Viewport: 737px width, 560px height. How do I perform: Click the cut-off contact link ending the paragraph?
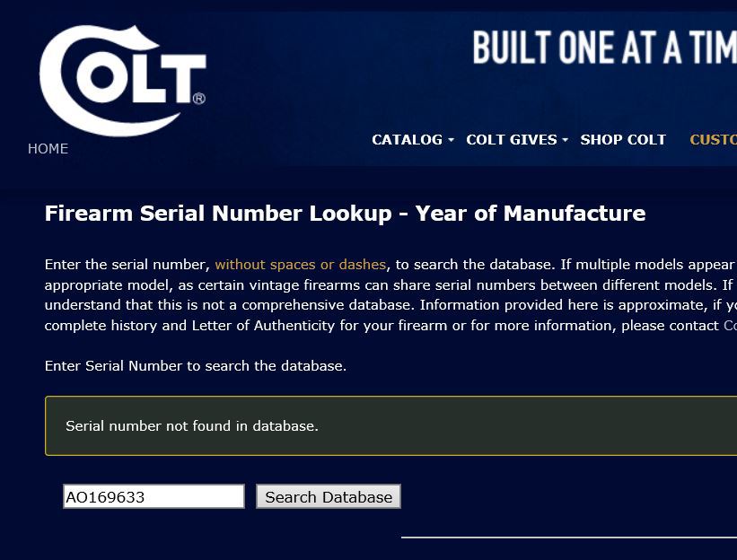click(x=730, y=326)
